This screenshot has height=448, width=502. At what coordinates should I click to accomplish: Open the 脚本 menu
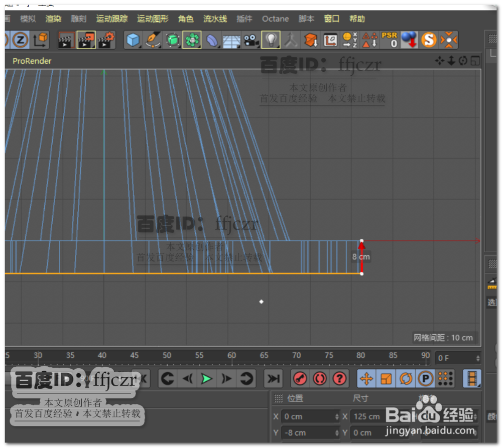pos(306,19)
